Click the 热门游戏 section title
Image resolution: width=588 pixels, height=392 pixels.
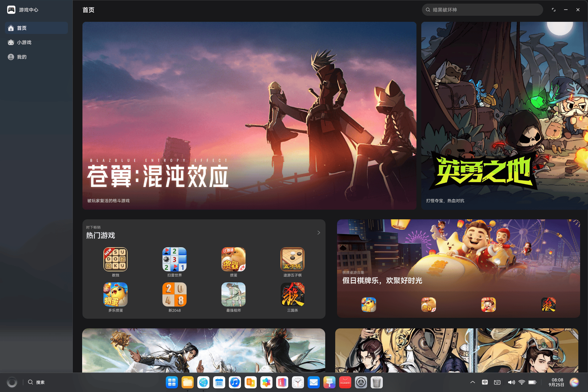coord(101,235)
